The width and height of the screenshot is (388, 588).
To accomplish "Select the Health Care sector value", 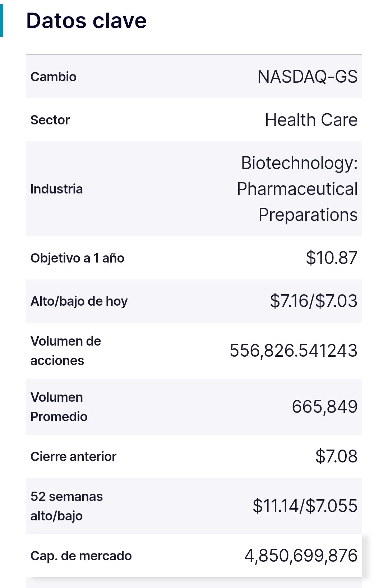I will [x=311, y=120].
